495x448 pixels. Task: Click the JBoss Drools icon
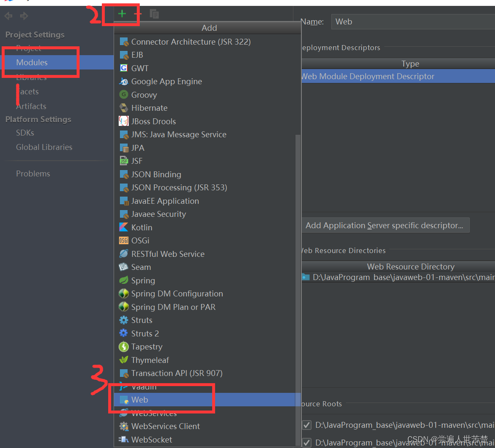(x=124, y=121)
